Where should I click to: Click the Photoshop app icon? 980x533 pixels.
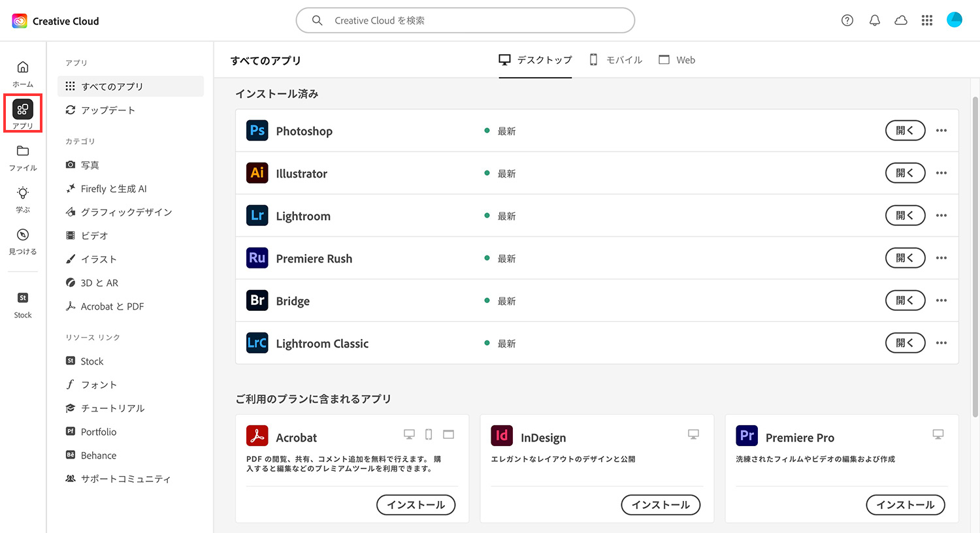(x=257, y=131)
